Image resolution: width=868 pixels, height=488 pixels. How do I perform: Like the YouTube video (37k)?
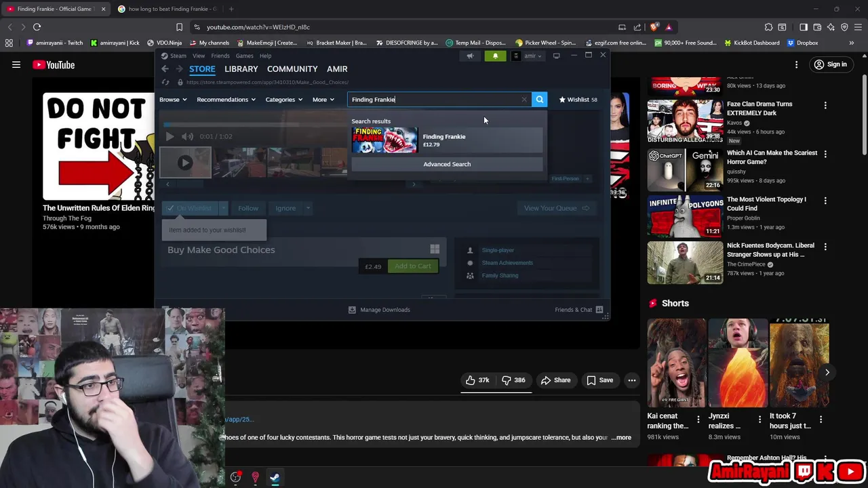pyautogui.click(x=477, y=380)
